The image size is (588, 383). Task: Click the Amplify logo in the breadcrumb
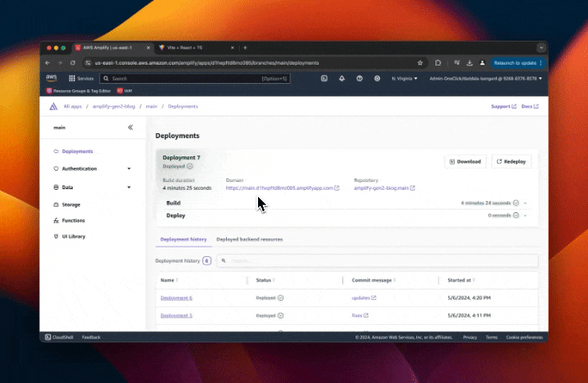click(x=54, y=106)
